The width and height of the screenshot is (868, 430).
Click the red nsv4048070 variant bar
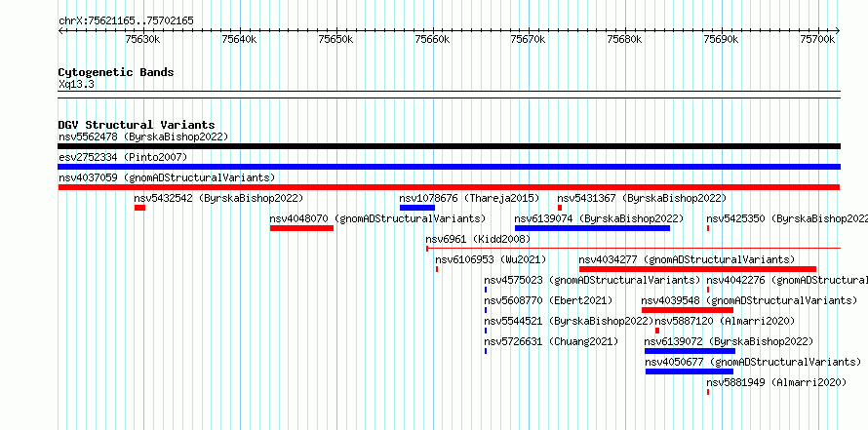pyautogui.click(x=301, y=228)
